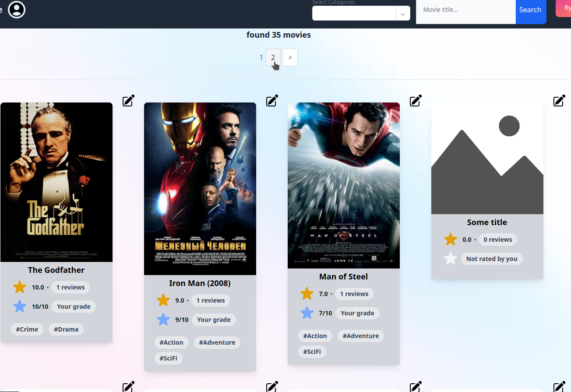Image resolution: width=571 pixels, height=392 pixels.
Task: Open the user profile avatar icon
Action: pos(17,10)
